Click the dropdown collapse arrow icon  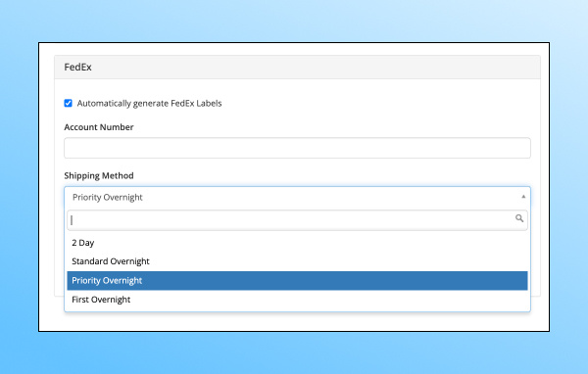point(523,197)
